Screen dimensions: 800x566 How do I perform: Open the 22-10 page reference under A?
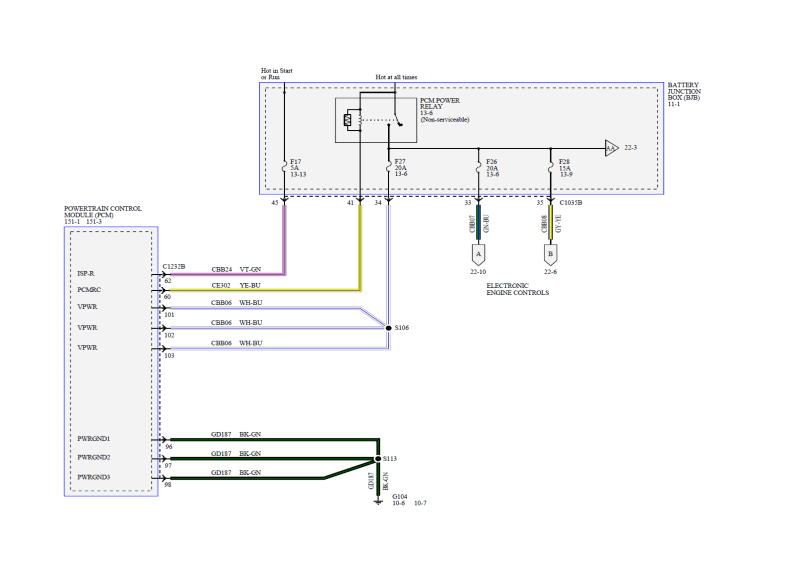tap(478, 272)
